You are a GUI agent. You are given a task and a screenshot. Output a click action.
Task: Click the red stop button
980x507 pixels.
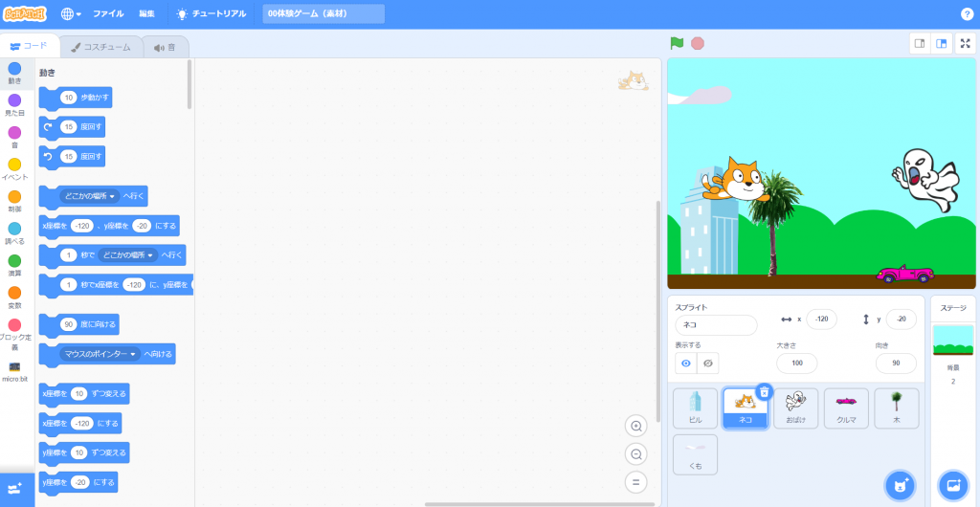698,44
